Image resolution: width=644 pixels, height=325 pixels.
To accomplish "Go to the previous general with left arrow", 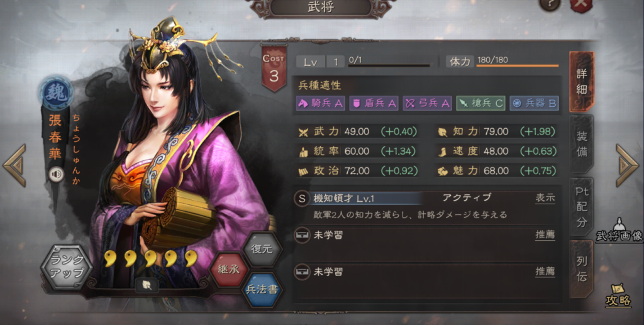I will (x=15, y=165).
